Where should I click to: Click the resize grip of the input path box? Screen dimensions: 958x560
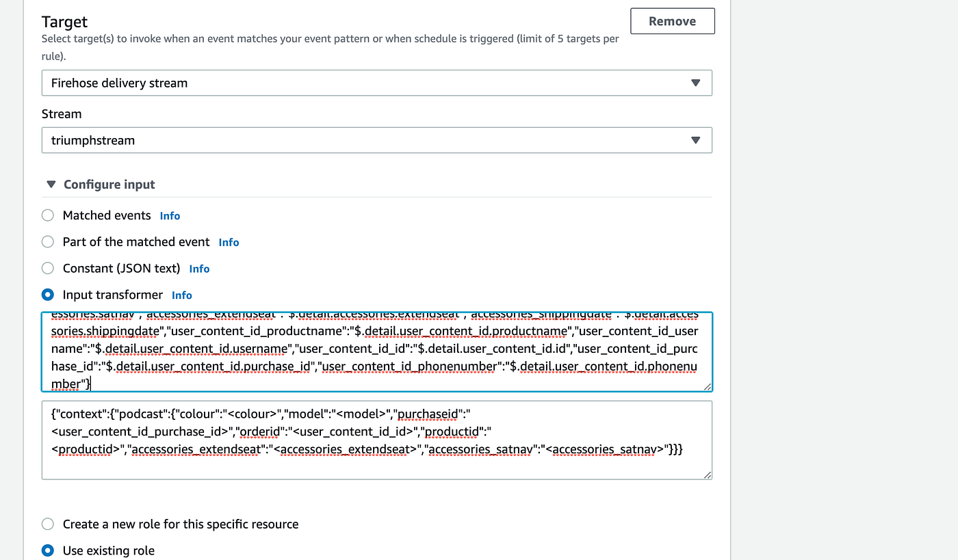coord(707,387)
